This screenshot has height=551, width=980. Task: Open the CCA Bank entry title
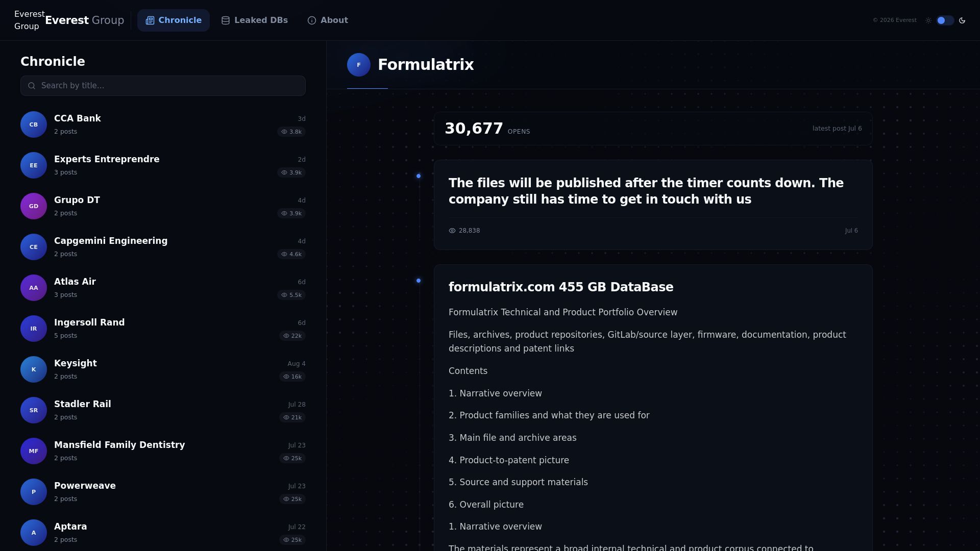click(x=78, y=118)
